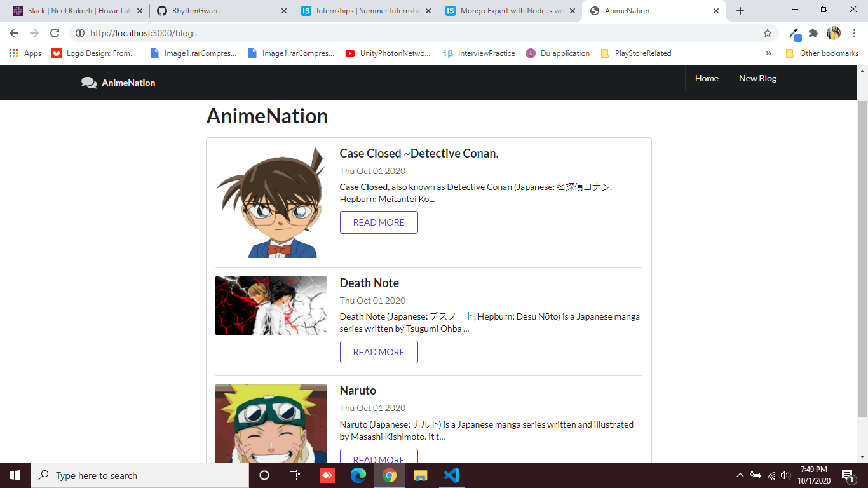Click the AnimeNation speech bubble logo icon
868x488 pixels.
88,82
